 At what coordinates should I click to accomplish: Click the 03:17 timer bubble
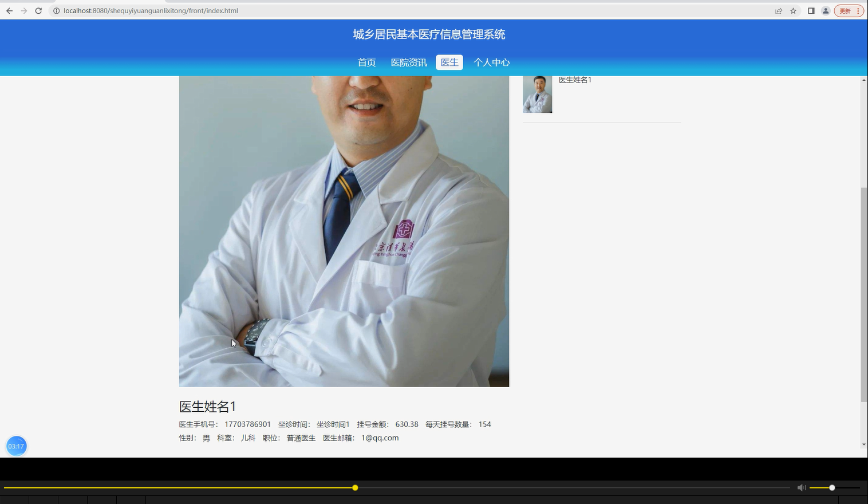16,446
